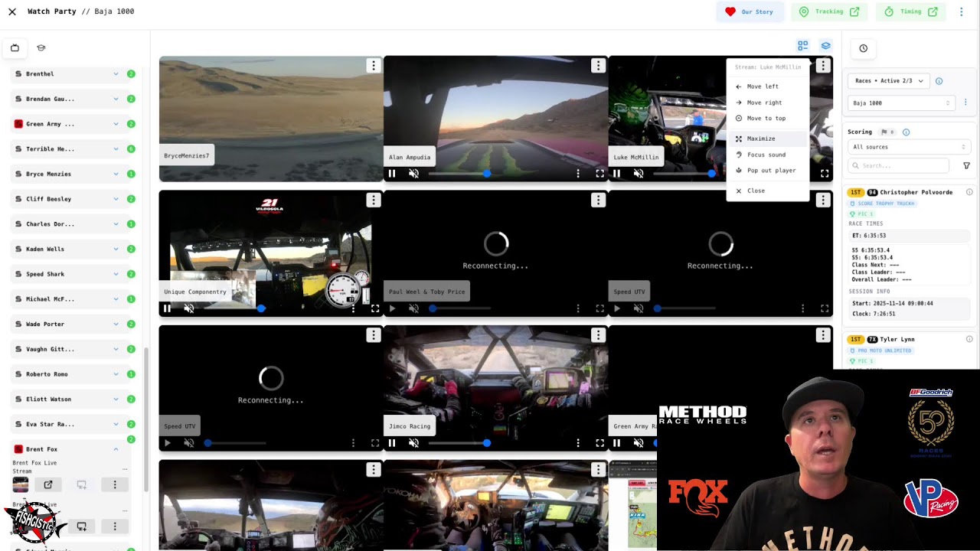Open the Tracking external link
Viewport: 980px width, 551px height.
click(829, 11)
